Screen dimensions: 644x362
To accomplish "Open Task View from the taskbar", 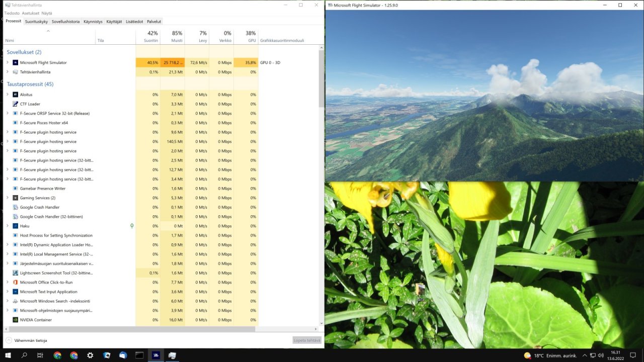I will click(40, 355).
